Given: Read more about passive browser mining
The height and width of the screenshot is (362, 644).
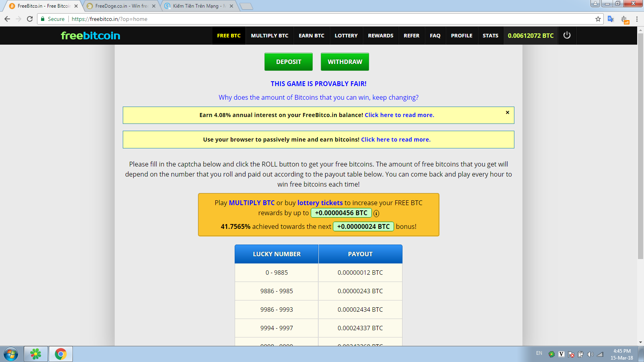Looking at the screenshot, I should pyautogui.click(x=396, y=140).
